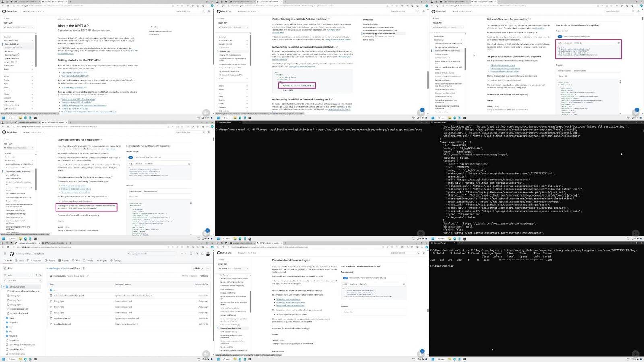This screenshot has height=362, width=644.
Task: Open the API Version selector on About the REST API page
Action: 19,27
